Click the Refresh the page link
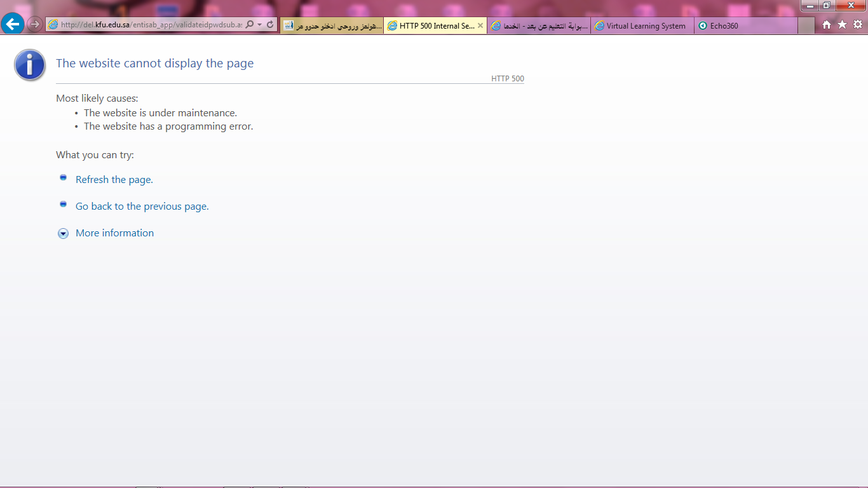The height and width of the screenshot is (488, 868). point(114,180)
